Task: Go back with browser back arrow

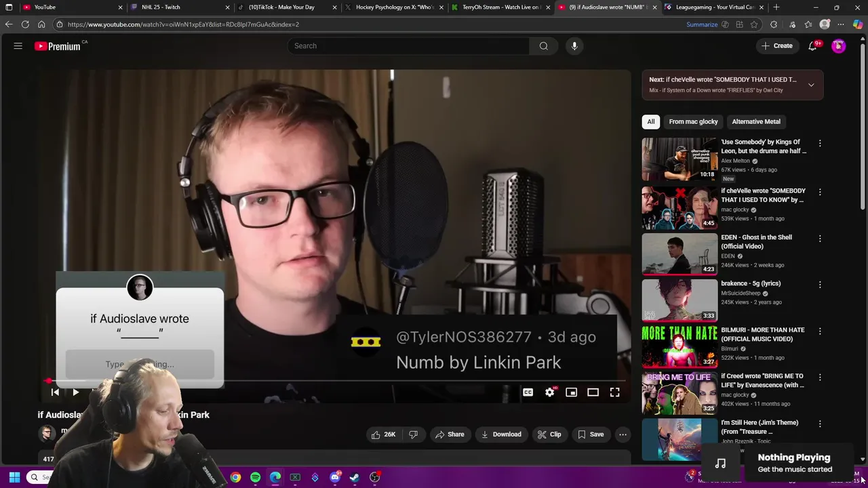Action: tap(9, 24)
